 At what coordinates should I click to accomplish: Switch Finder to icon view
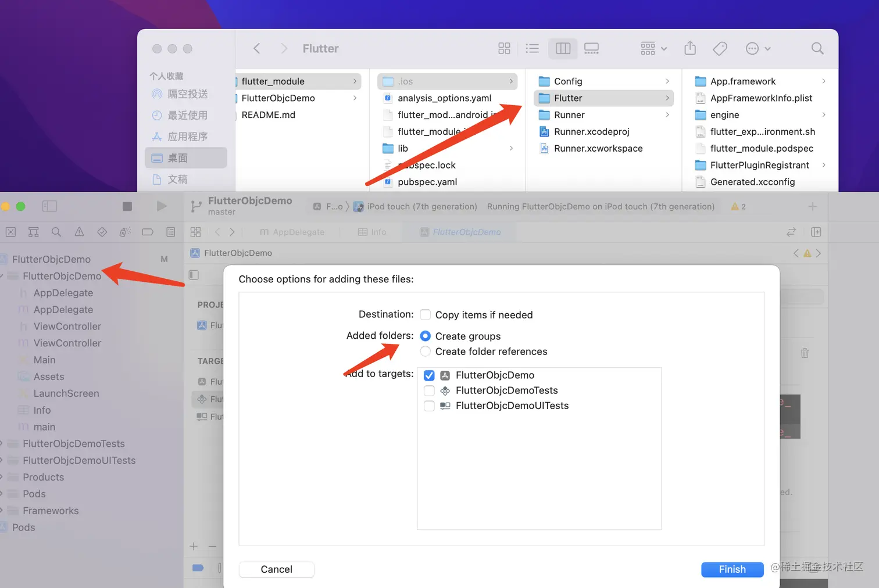[x=504, y=48]
